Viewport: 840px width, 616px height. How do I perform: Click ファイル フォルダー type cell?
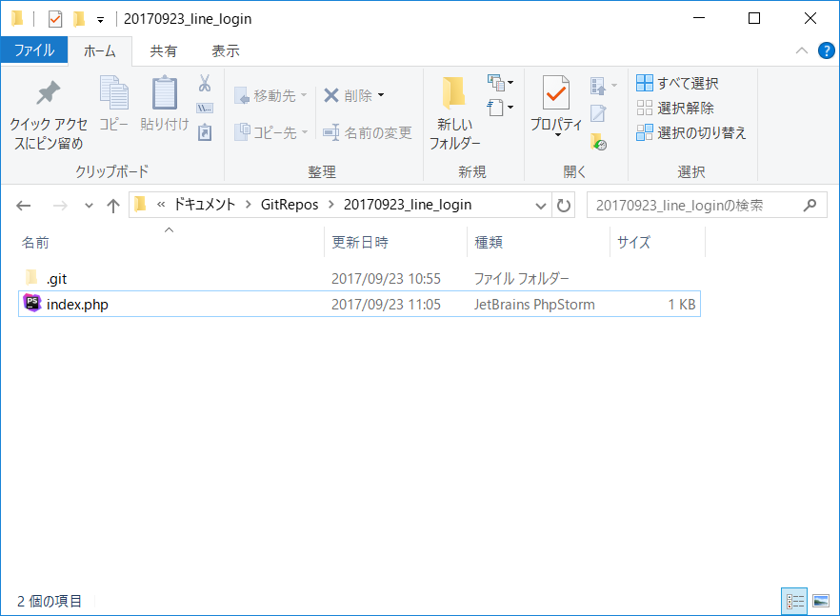521,279
